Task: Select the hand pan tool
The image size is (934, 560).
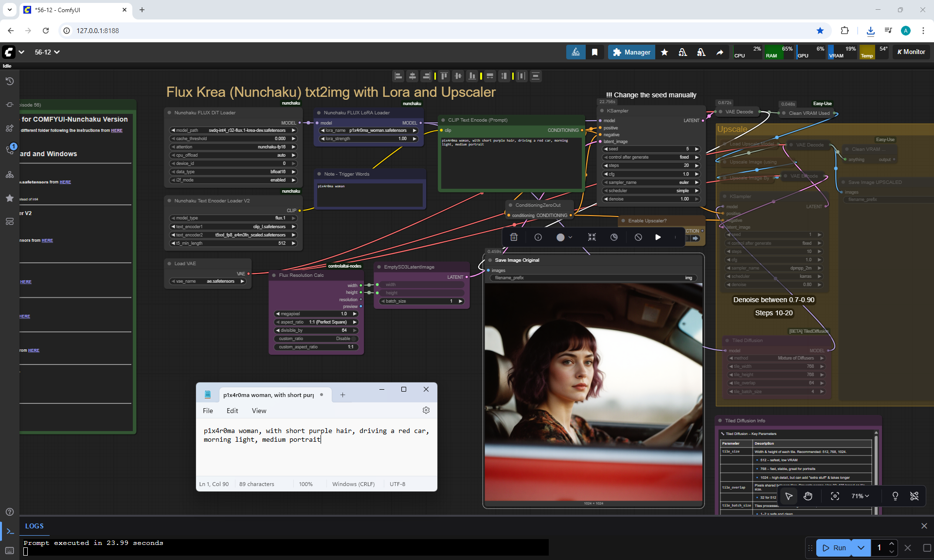Action: (x=808, y=496)
